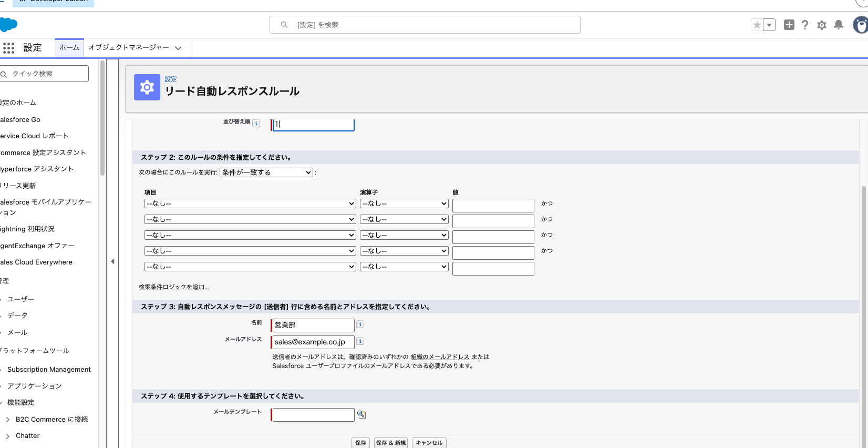Image resolution: width=868 pixels, height=448 pixels.
Task: Open Salesforce Go in the sidebar
Action: 20,119
